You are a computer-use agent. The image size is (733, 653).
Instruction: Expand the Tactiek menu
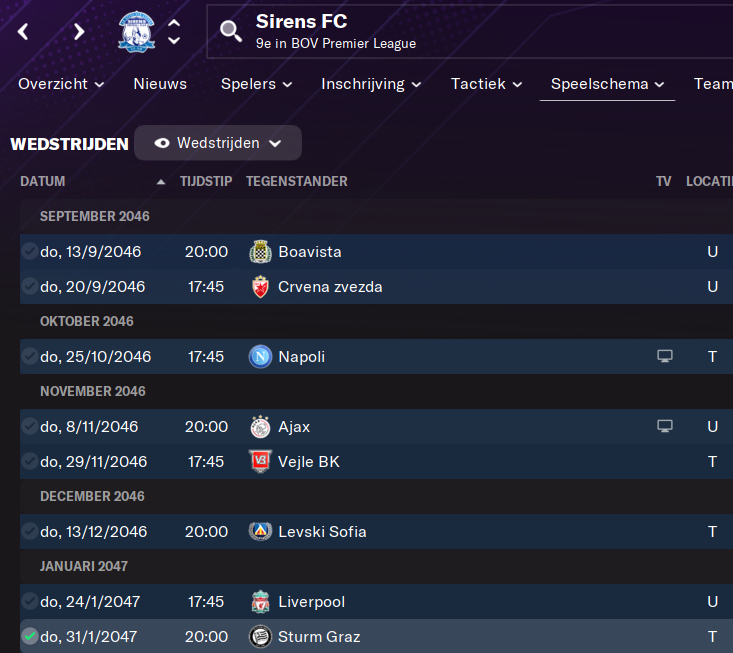486,84
